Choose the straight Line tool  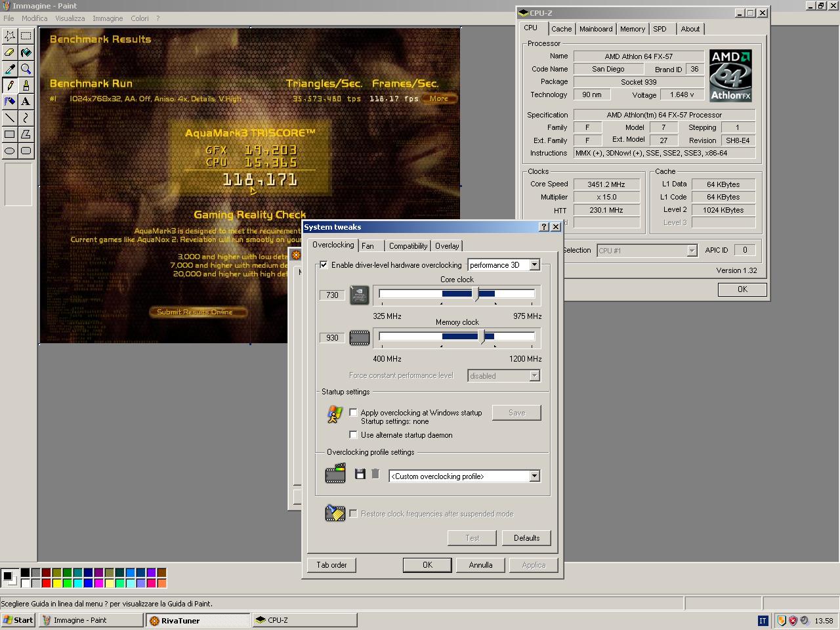point(10,118)
